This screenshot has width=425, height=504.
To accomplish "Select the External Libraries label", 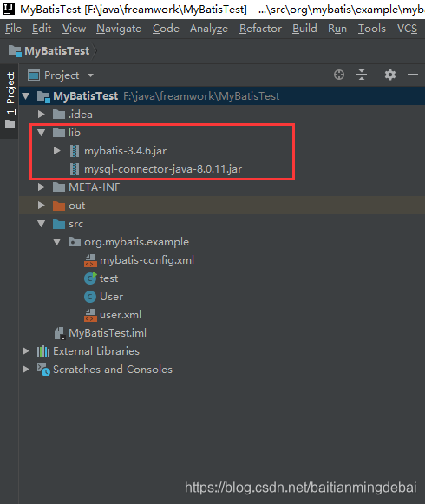I will 96,351.
